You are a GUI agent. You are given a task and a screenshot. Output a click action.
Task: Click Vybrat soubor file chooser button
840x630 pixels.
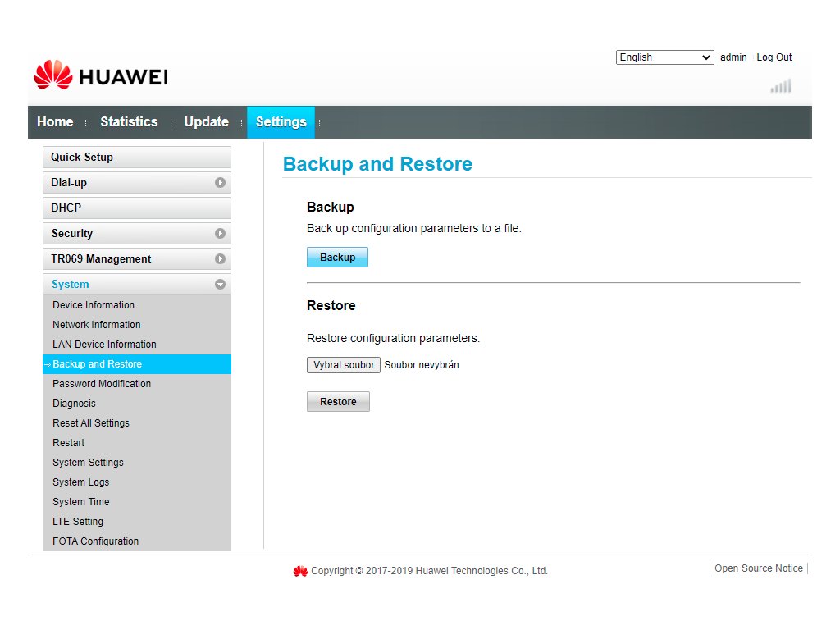(x=344, y=365)
